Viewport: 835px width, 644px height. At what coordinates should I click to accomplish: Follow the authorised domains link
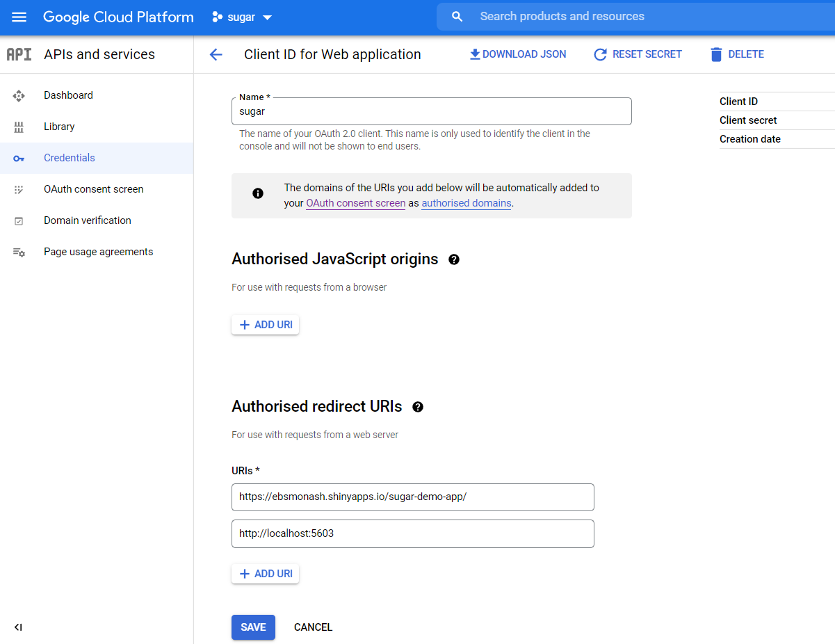[466, 203]
